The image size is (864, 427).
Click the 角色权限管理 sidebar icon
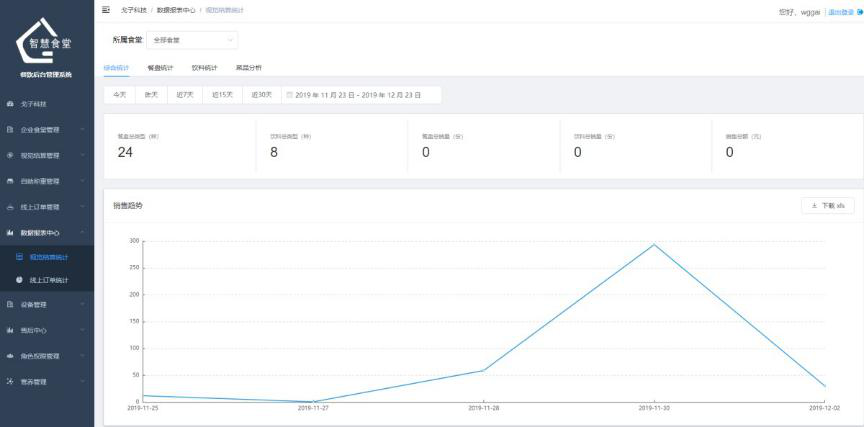[x=10, y=356]
